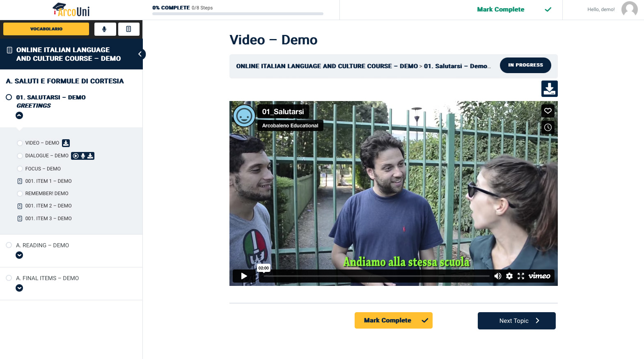Click the course document icon in the sidebar header
The width and height of the screenshot is (644, 359).
coord(9,50)
